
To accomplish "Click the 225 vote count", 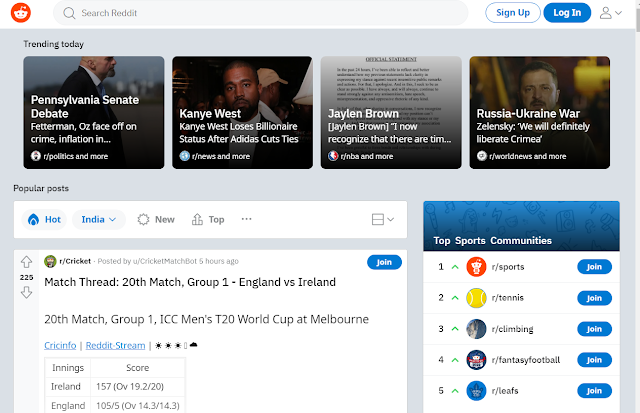I will point(27,278).
